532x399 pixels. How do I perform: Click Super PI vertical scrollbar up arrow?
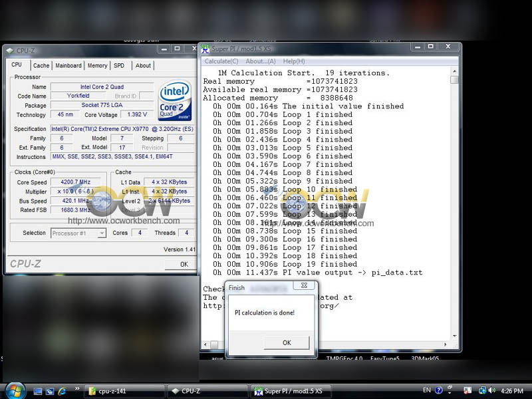coord(454,71)
